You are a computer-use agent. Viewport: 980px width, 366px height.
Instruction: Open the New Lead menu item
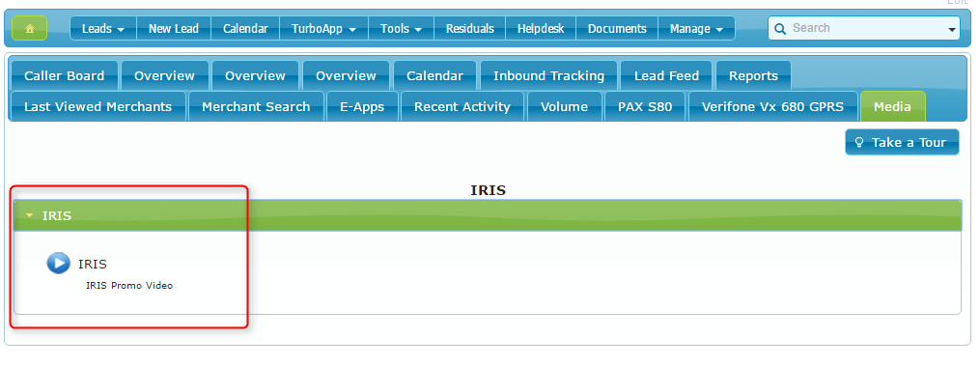(x=174, y=29)
